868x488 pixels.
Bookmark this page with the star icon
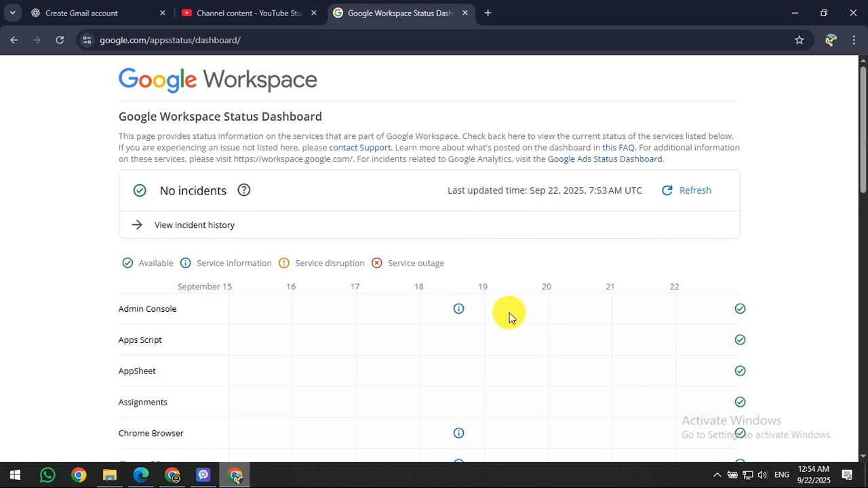click(x=799, y=40)
